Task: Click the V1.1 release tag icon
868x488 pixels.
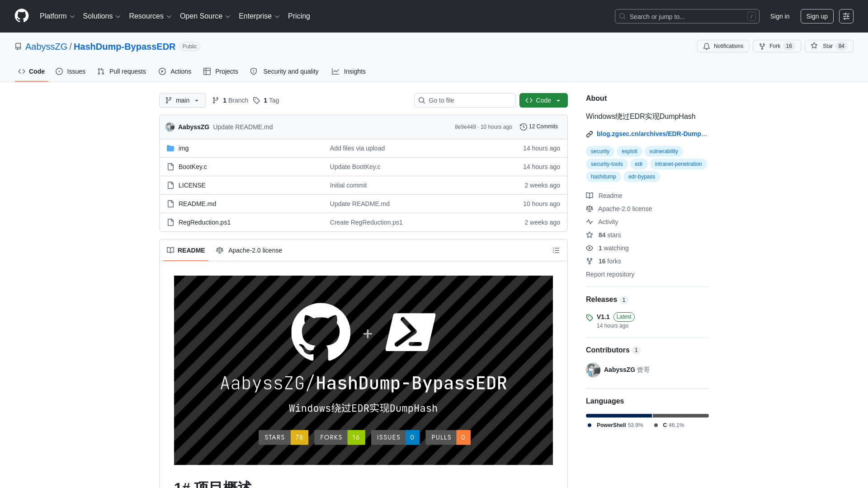Action: point(590,318)
